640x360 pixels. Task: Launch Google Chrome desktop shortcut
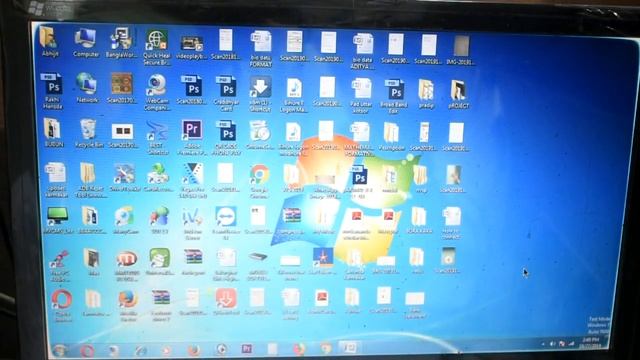point(259,181)
